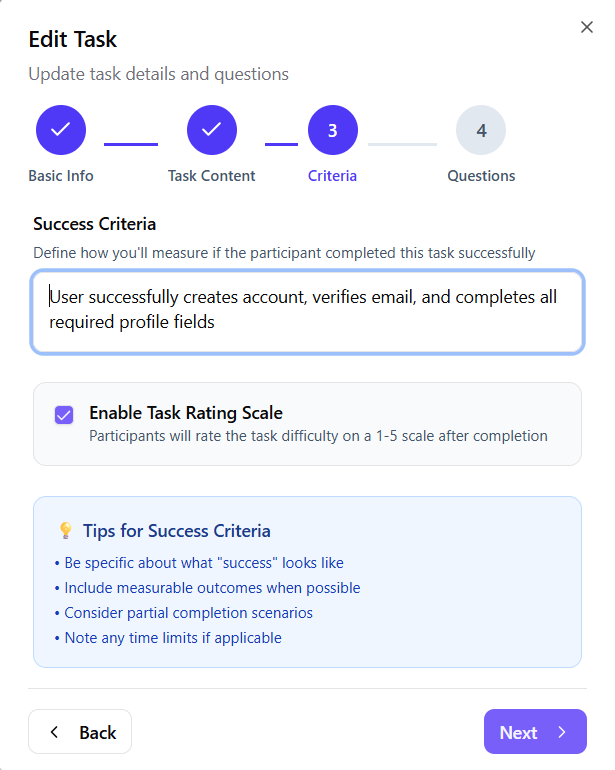Click the Tips for Success Criteria heading

click(x=177, y=531)
